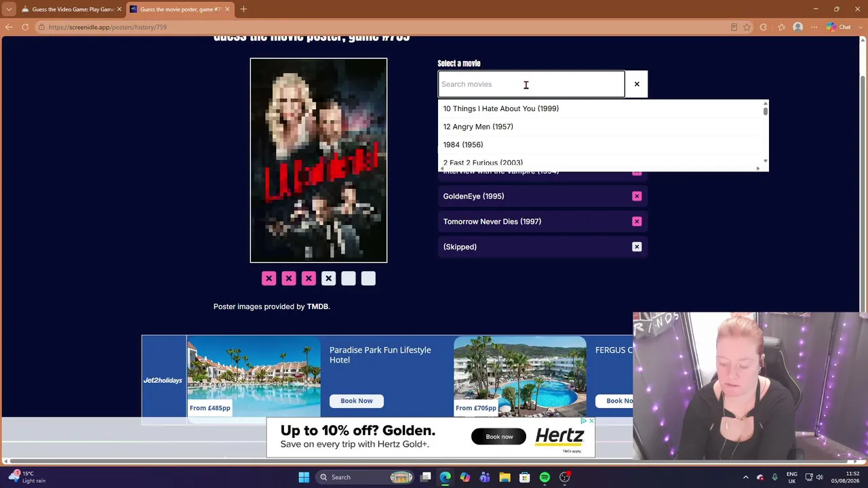Click the pink X beside Tomorrow Never Dies
The image size is (868, 488).
[x=637, y=222]
